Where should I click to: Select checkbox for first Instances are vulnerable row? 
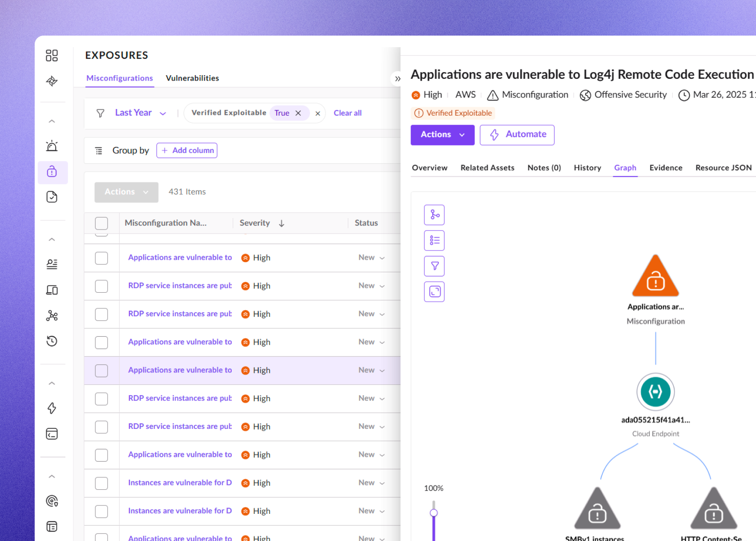[101, 483]
